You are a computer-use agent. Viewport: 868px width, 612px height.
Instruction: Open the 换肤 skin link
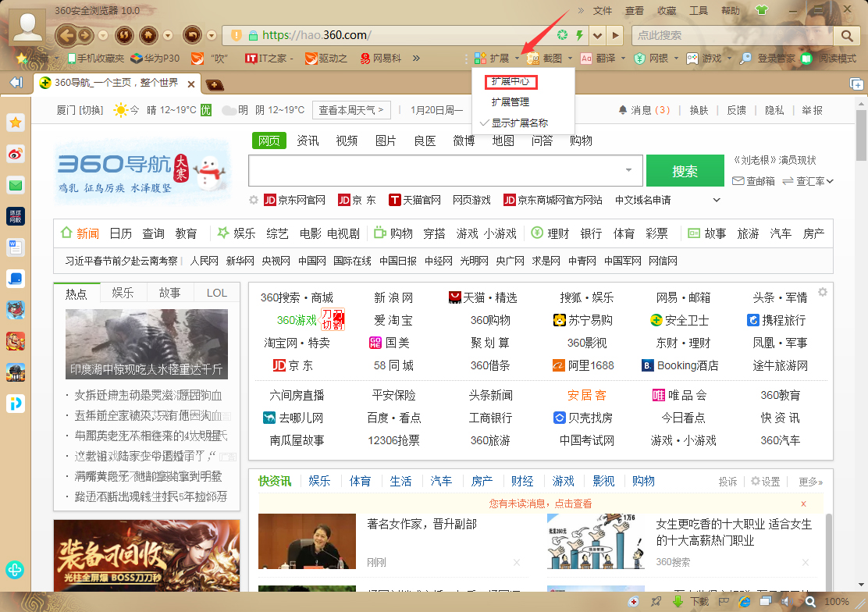coord(699,110)
